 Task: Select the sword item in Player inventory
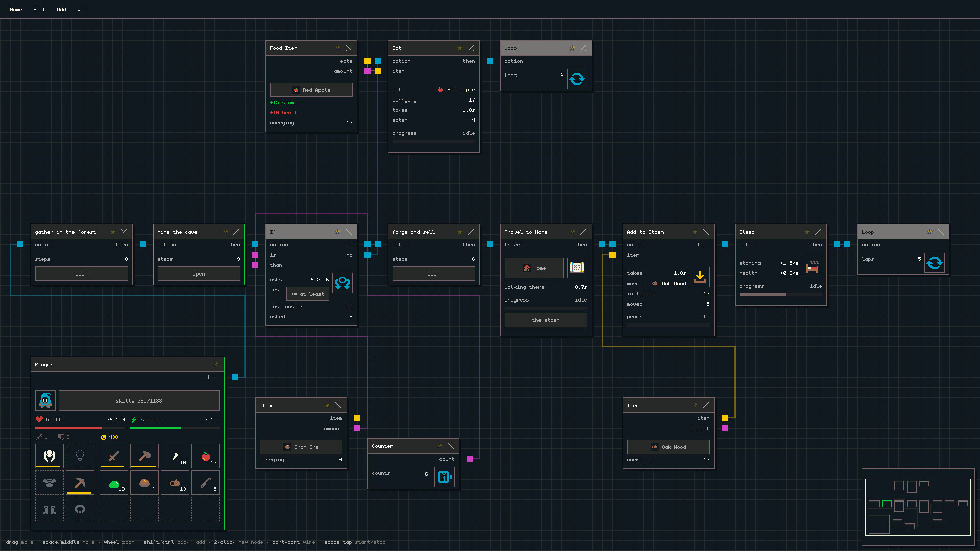tap(114, 456)
